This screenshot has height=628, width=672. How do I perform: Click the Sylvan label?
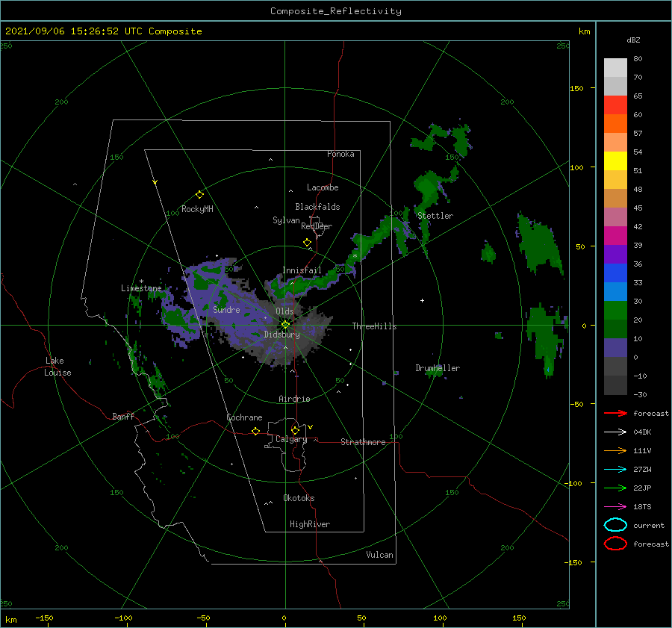click(x=286, y=220)
